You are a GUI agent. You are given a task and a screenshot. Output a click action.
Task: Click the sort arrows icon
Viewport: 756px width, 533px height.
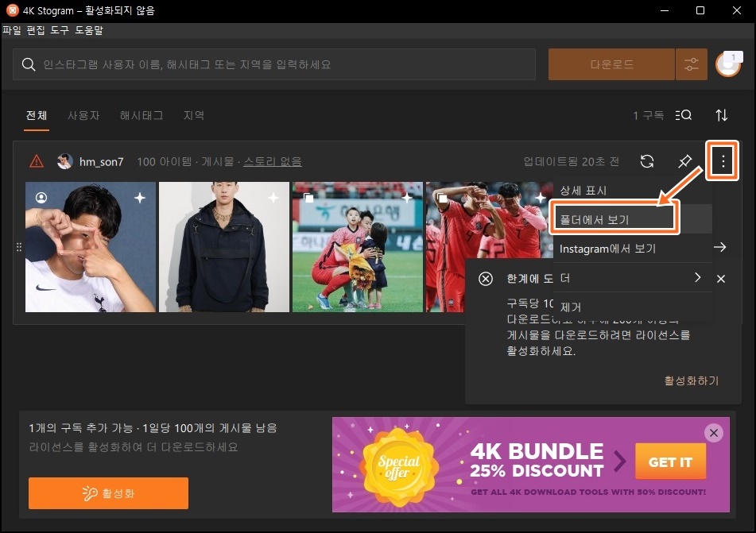tap(722, 115)
